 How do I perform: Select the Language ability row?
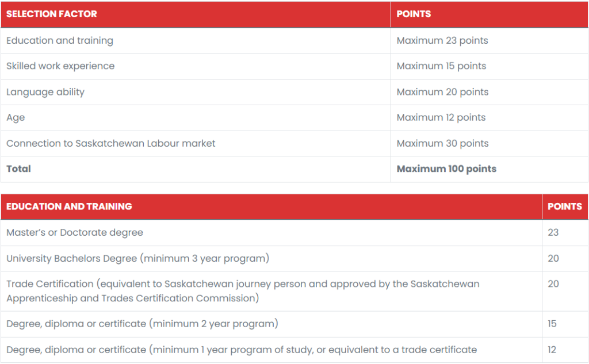[294, 92]
